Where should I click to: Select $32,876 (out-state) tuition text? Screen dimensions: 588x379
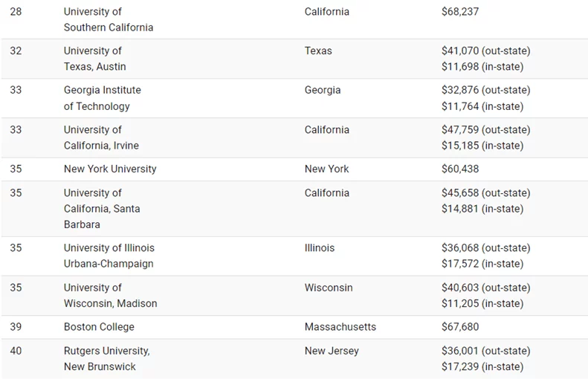(x=485, y=90)
